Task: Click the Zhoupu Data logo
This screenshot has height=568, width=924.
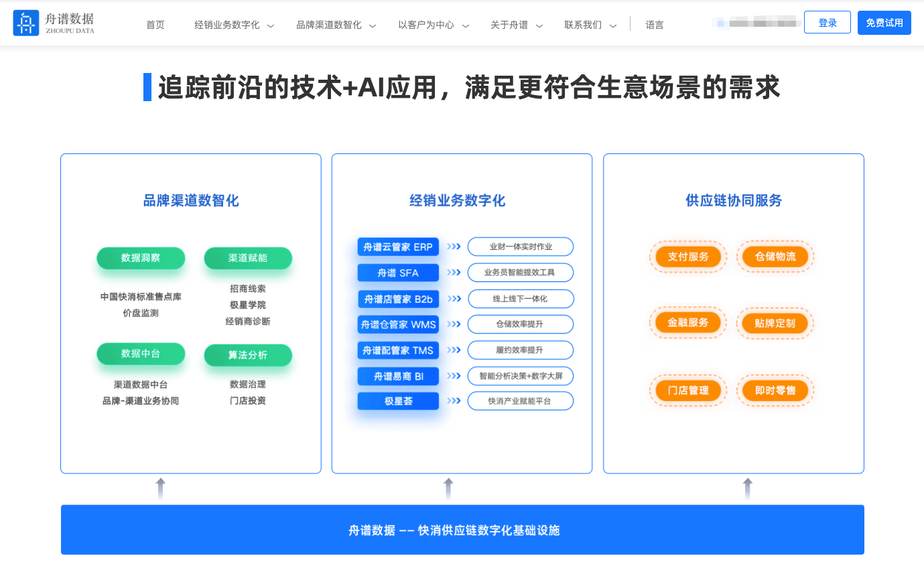Action: pos(54,23)
